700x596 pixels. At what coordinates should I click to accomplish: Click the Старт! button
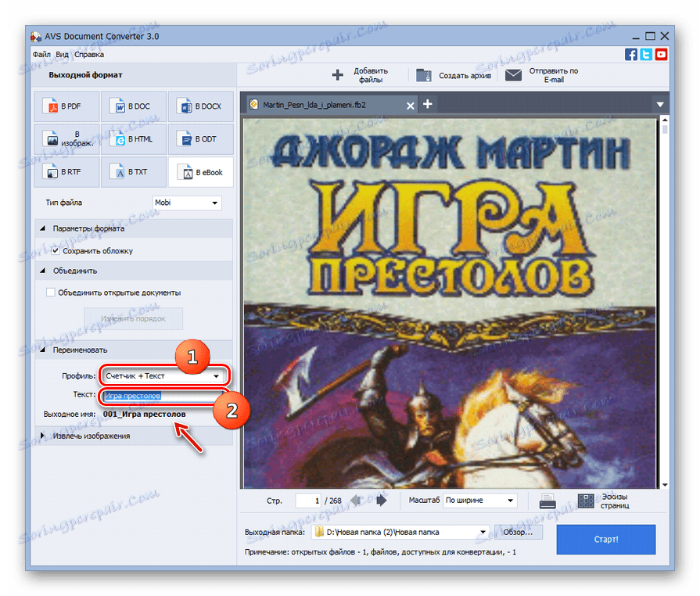(x=606, y=540)
